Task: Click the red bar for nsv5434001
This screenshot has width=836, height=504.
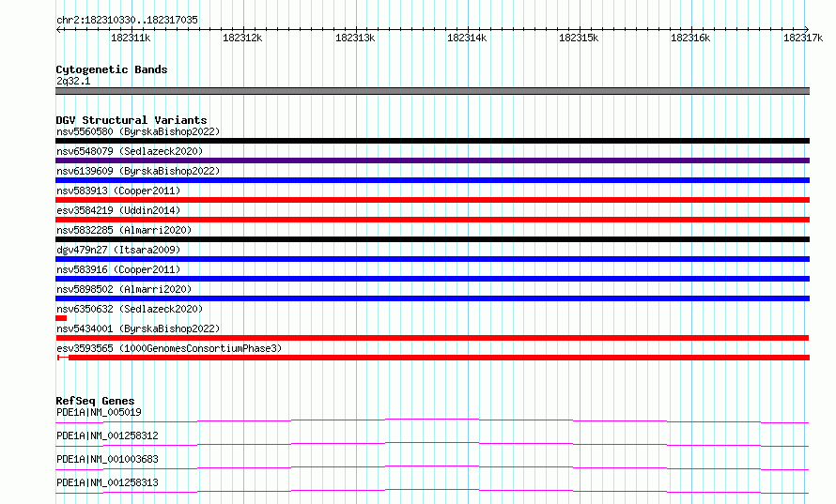Action: [432, 338]
